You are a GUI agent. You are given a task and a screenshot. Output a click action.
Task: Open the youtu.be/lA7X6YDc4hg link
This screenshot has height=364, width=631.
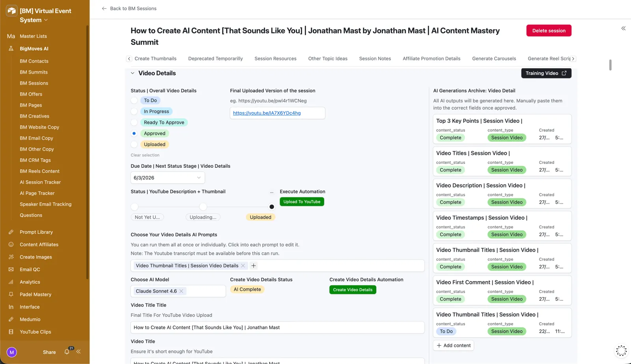(267, 113)
